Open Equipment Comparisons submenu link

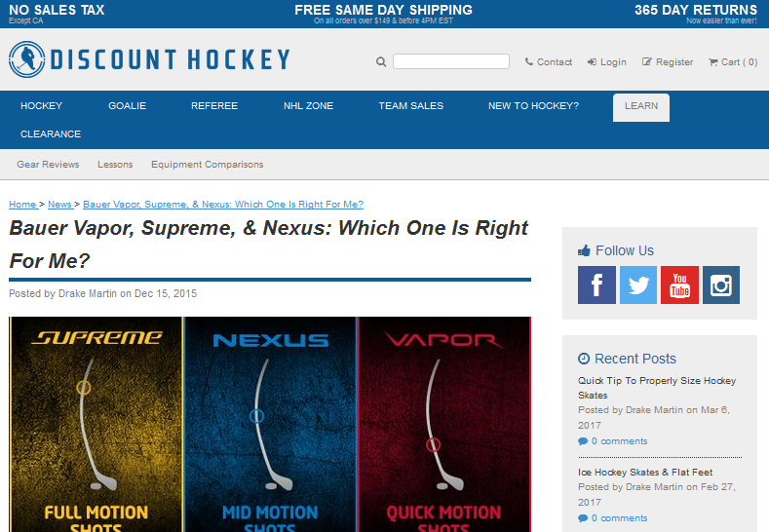click(x=207, y=165)
